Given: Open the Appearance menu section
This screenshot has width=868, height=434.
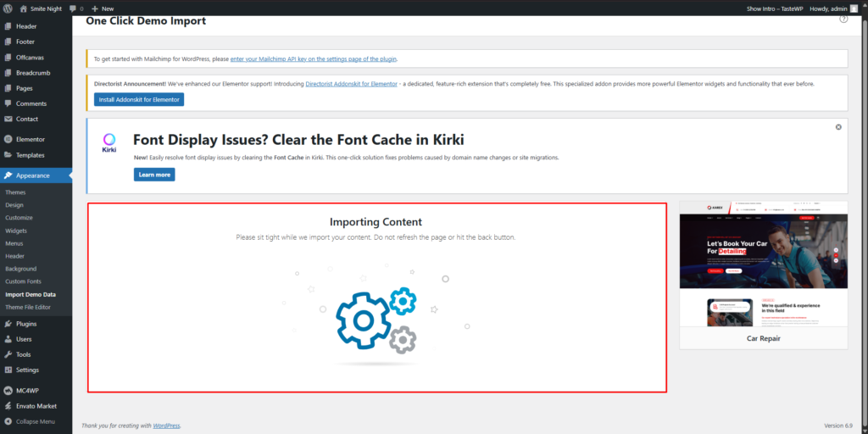Looking at the screenshot, I should (x=32, y=175).
